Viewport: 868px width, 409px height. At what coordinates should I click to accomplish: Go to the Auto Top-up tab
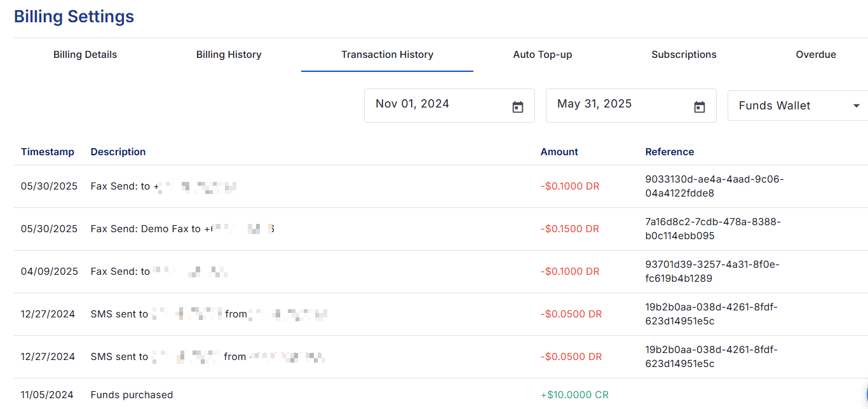543,55
